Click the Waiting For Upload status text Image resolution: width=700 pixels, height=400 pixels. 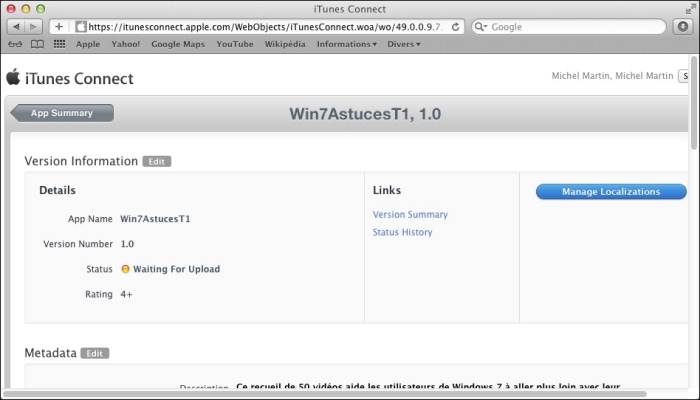pyautogui.click(x=176, y=269)
